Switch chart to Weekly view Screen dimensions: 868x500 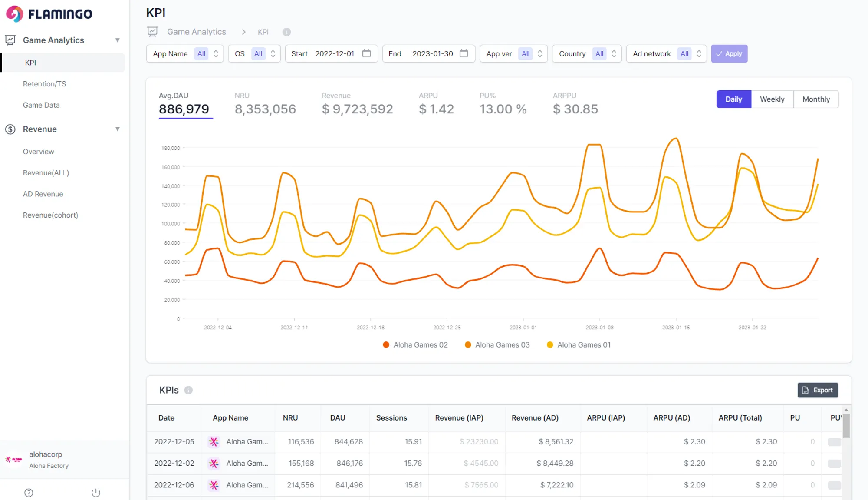click(772, 99)
